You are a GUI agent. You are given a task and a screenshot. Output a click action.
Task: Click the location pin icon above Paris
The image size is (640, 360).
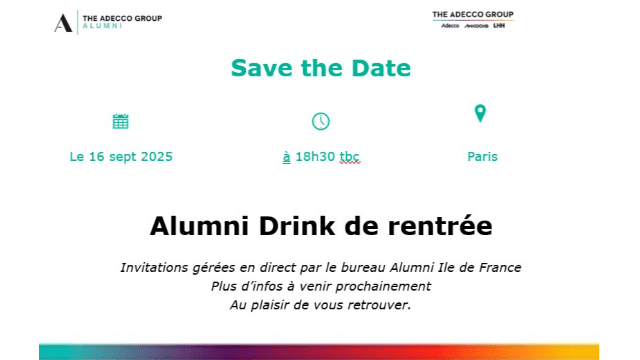point(480,113)
